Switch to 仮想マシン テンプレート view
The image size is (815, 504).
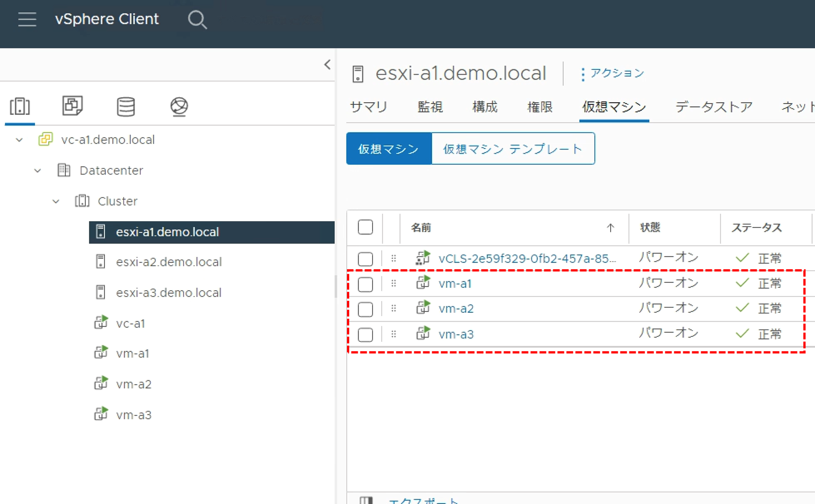(x=513, y=149)
